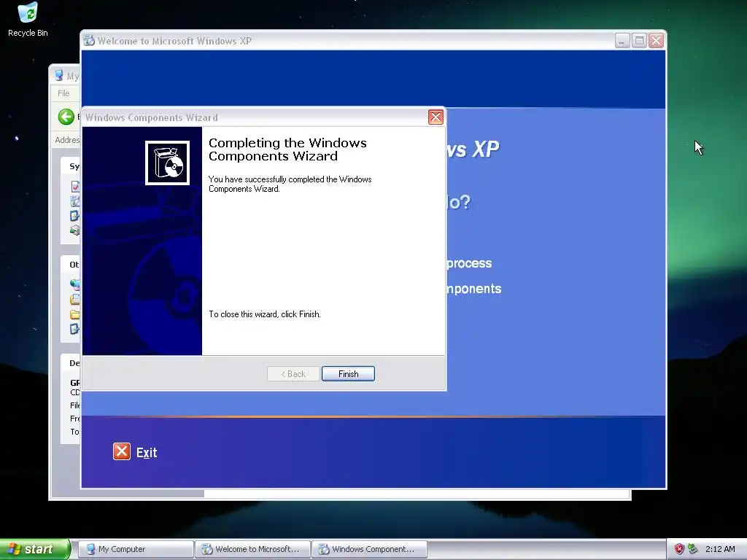The width and height of the screenshot is (747, 560).
Task: Switch to Welcome to Microsoft taskbar button
Action: (252, 549)
